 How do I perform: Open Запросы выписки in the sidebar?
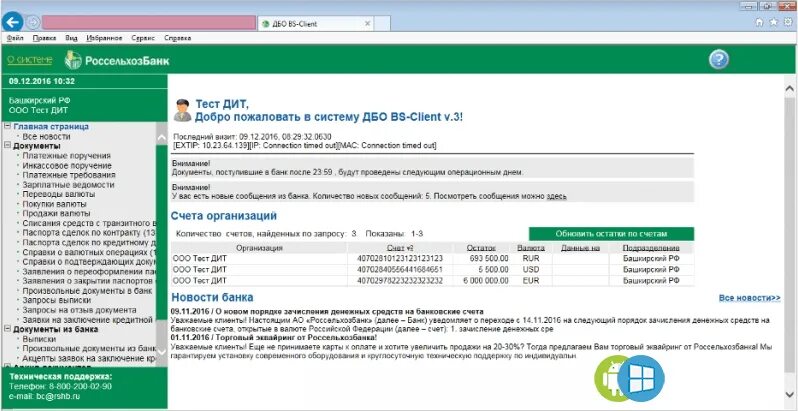57,300
